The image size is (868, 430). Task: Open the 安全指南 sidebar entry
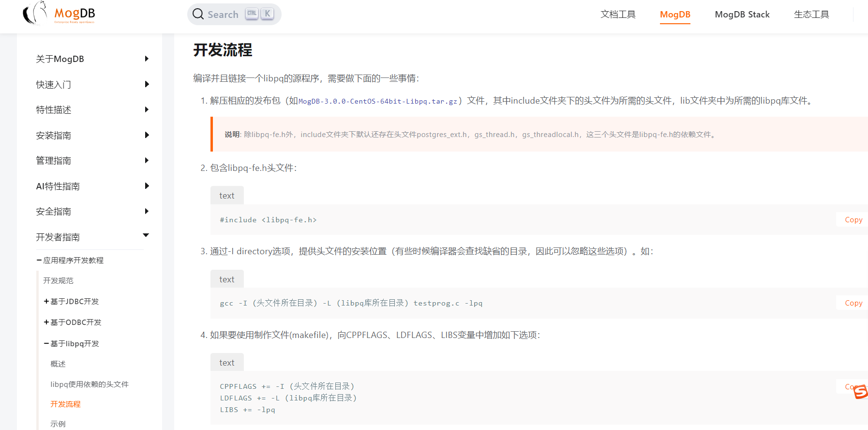(x=54, y=212)
